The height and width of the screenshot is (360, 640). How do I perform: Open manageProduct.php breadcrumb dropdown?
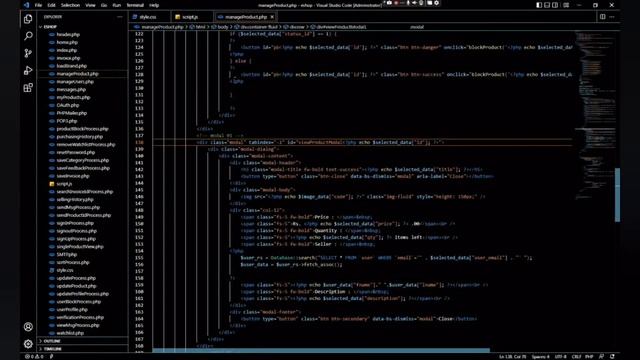click(x=159, y=27)
